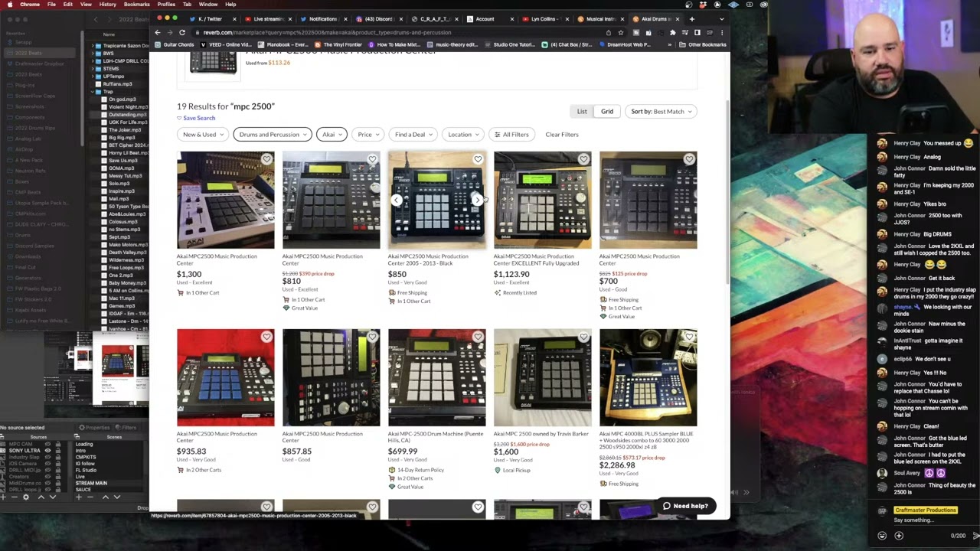Image resolution: width=980 pixels, height=551 pixels.
Task: Switch results to Grid view
Action: [x=607, y=112]
